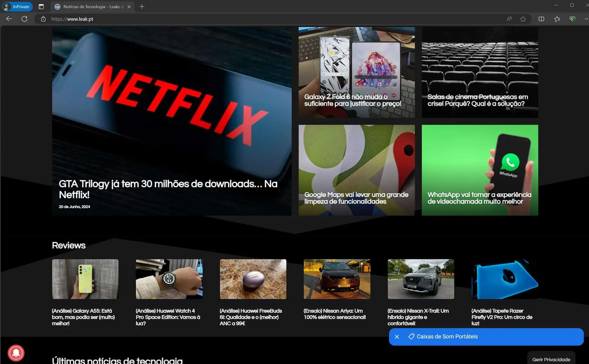Open the (Ensaio) Nissan Ariya title link

[335, 314]
